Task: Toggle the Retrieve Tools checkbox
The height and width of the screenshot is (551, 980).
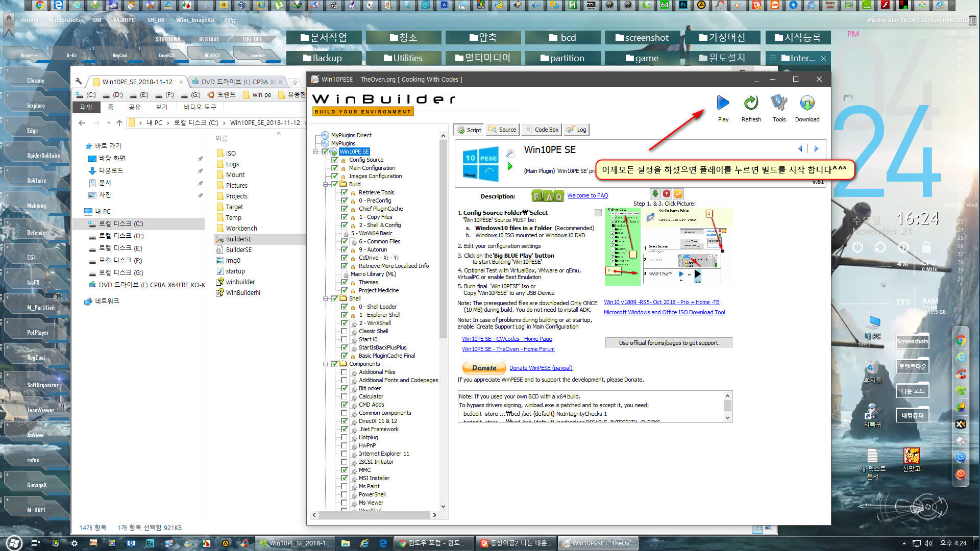Action: point(345,192)
